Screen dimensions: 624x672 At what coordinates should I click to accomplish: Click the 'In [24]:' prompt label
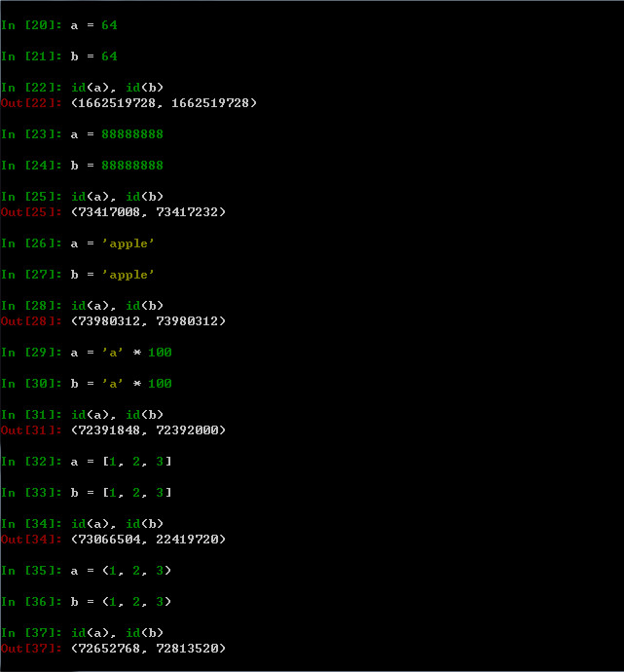point(31,166)
